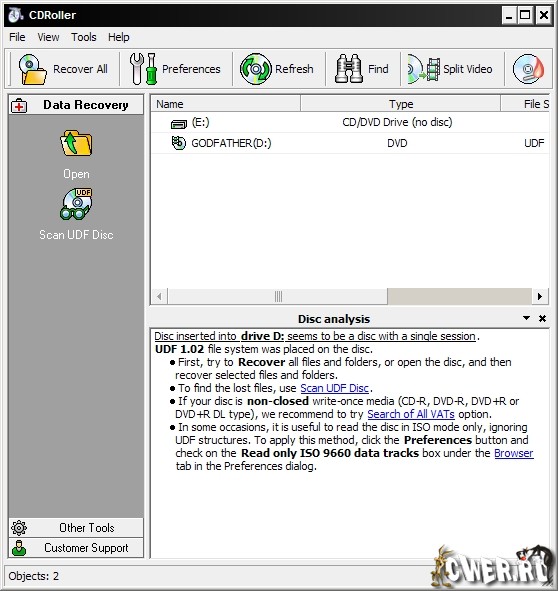Screen dimensions: 558x591
Task: Open the Tools menu
Action: point(84,37)
